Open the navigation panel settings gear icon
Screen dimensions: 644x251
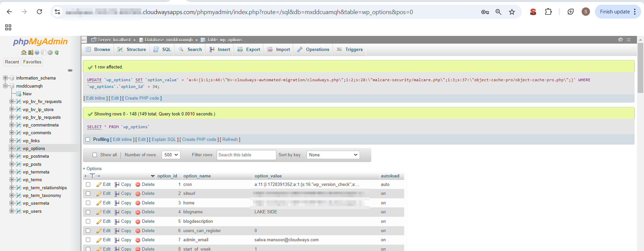tap(50, 52)
